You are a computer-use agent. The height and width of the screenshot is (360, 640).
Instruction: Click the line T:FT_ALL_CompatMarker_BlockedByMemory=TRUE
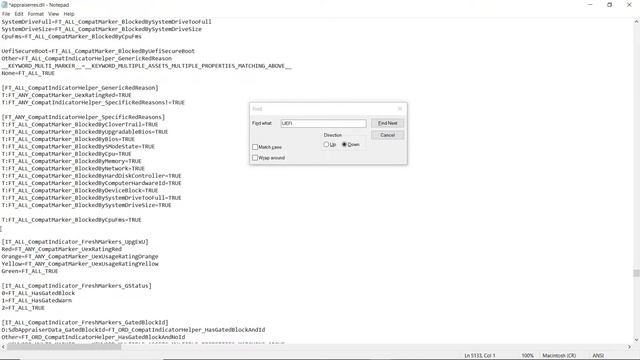tap(71, 161)
